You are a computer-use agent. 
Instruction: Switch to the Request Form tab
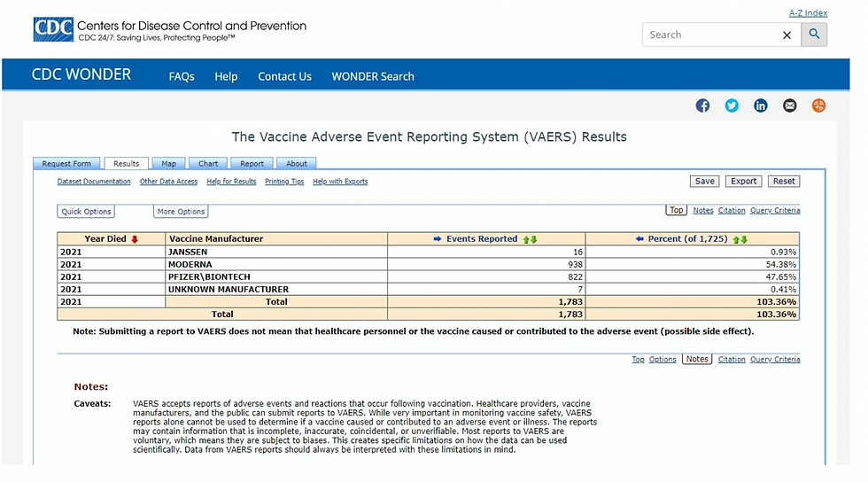(66, 163)
